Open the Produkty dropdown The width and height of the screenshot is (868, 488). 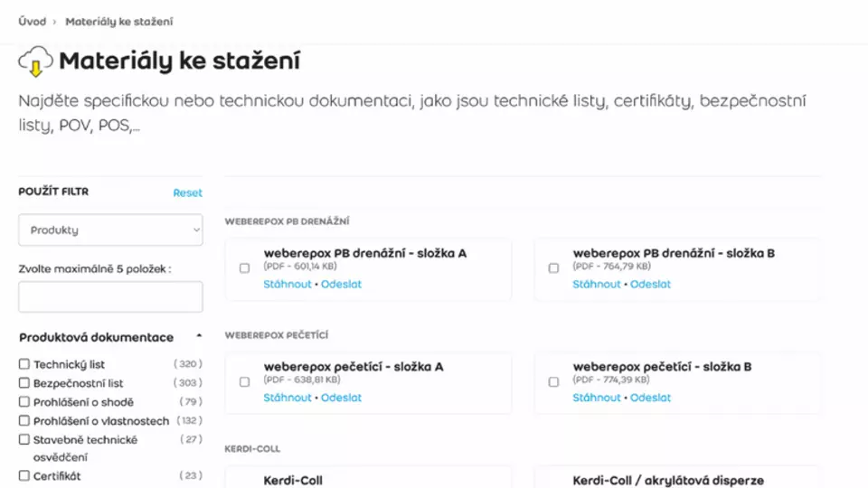point(110,230)
